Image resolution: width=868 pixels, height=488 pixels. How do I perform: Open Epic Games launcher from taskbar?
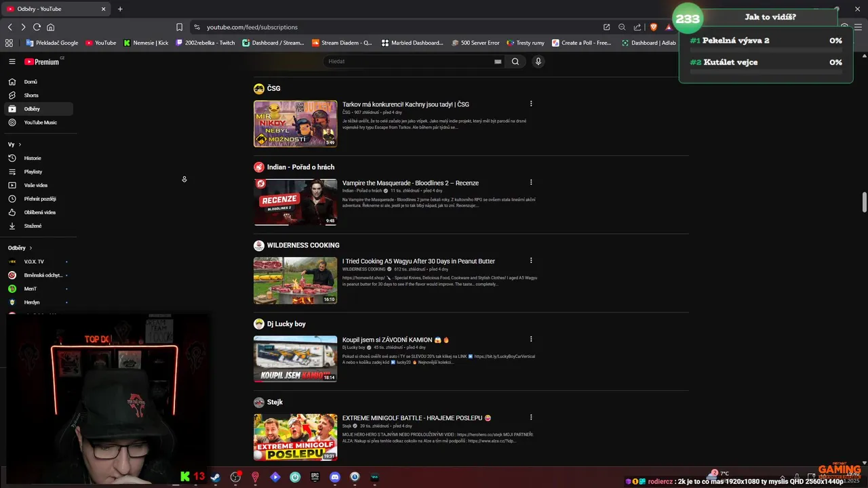(x=315, y=477)
